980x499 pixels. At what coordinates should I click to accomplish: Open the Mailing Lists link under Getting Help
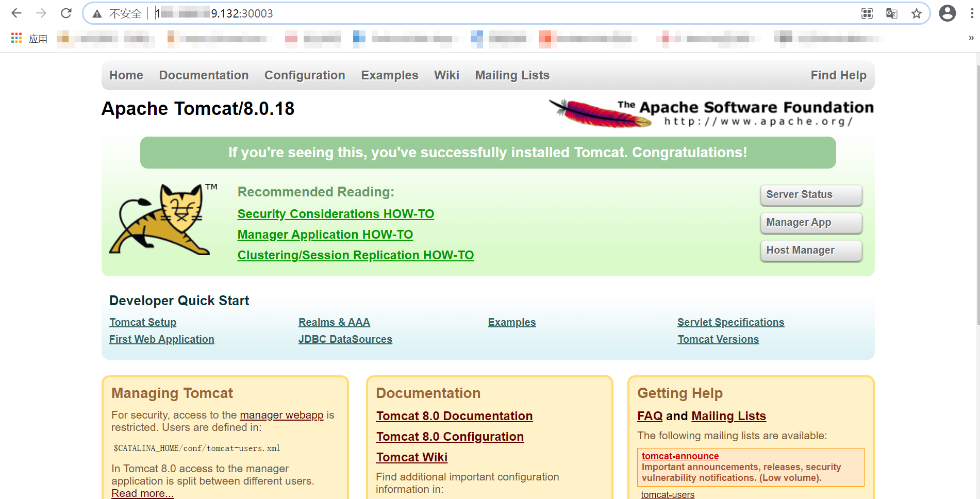click(x=729, y=416)
